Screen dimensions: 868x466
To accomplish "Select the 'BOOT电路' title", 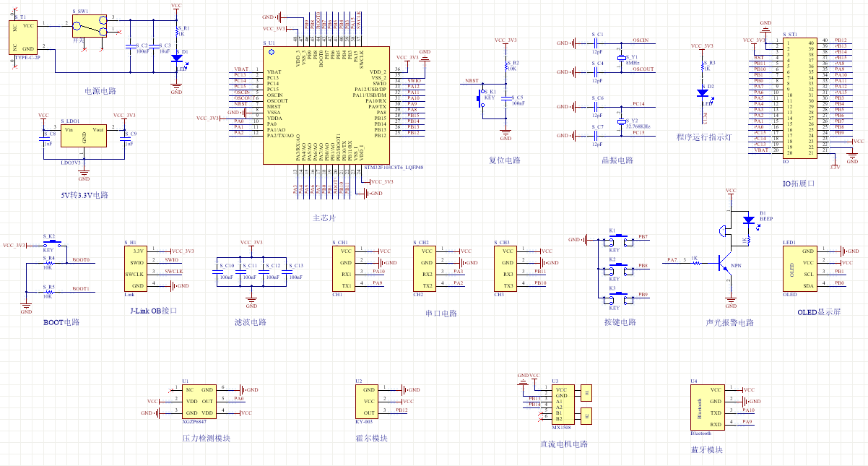I will (x=61, y=322).
